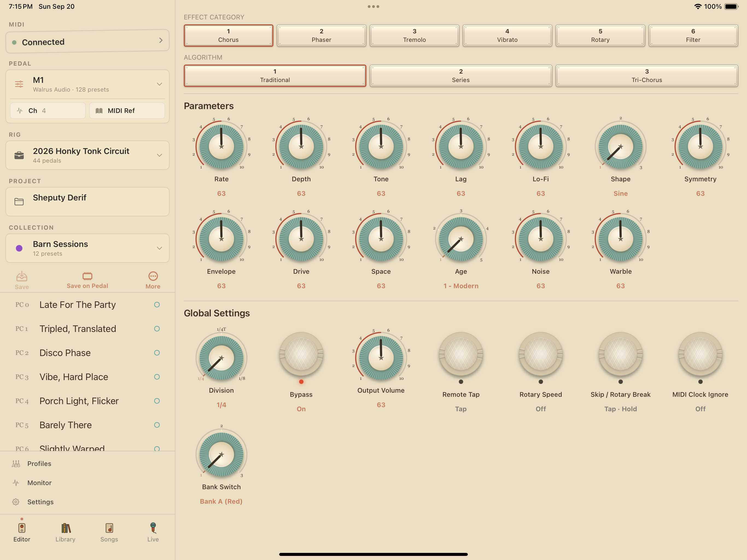This screenshot has width=747, height=560.
Task: Open the MIDI Connected details chevron
Action: point(161,40)
